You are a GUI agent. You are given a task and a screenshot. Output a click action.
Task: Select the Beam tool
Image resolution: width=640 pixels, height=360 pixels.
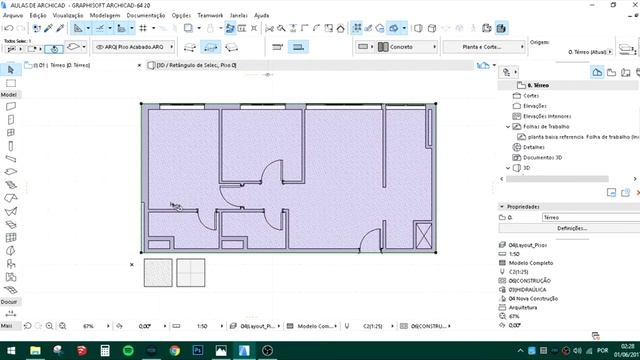point(11,159)
